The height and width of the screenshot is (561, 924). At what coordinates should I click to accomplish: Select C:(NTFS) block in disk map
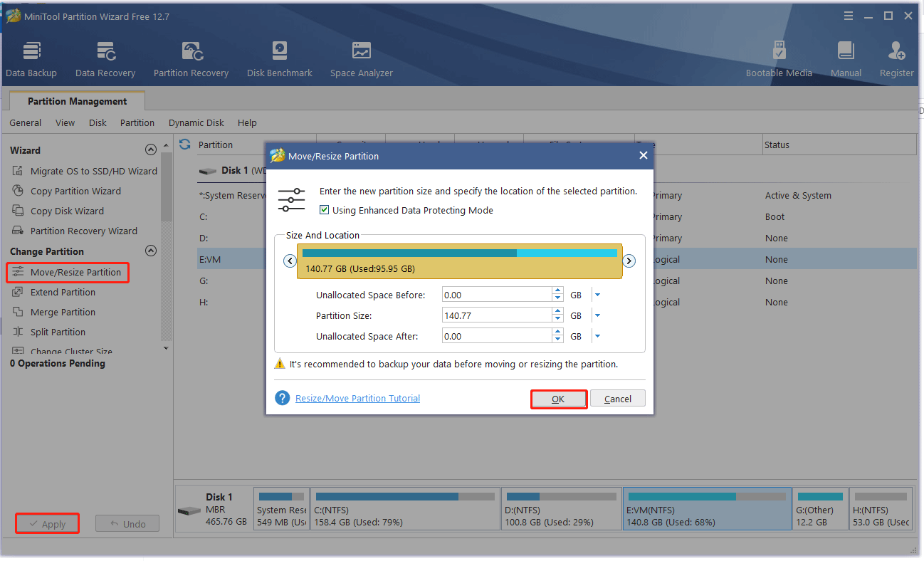tap(405, 508)
